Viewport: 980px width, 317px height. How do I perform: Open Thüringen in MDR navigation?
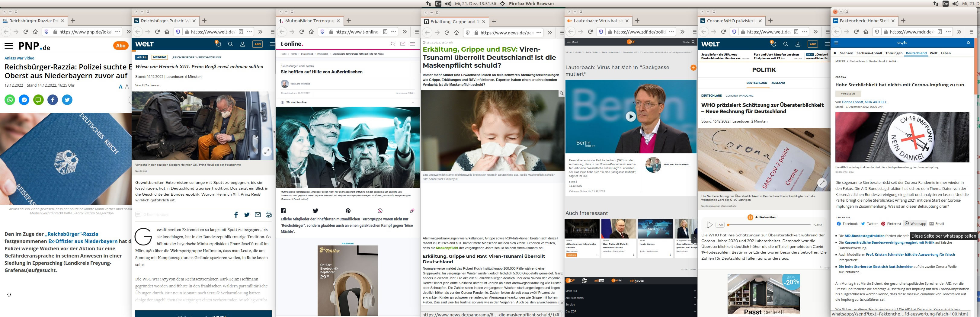coord(894,53)
